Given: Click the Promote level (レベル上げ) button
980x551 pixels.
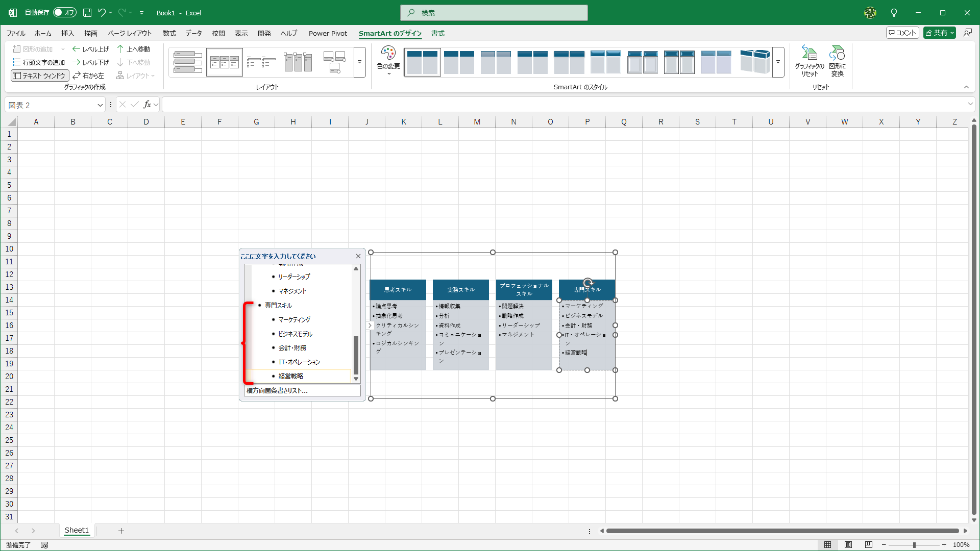Looking at the screenshot, I should 91,49.
